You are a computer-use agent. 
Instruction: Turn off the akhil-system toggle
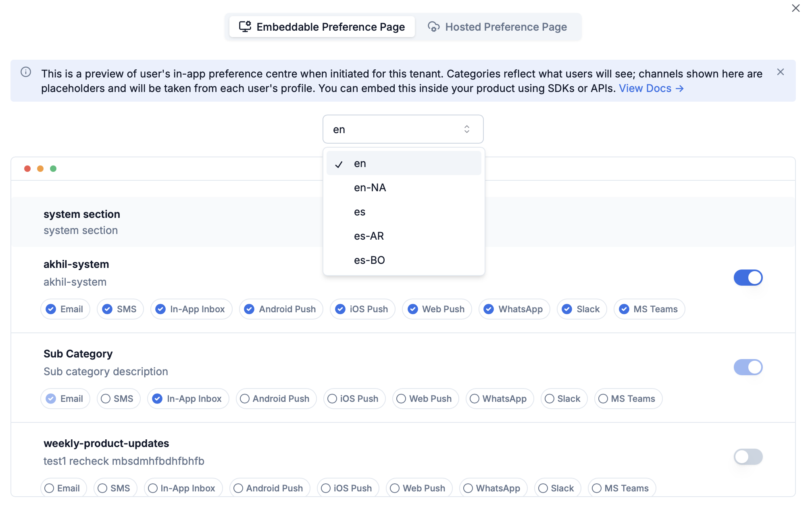[748, 278]
